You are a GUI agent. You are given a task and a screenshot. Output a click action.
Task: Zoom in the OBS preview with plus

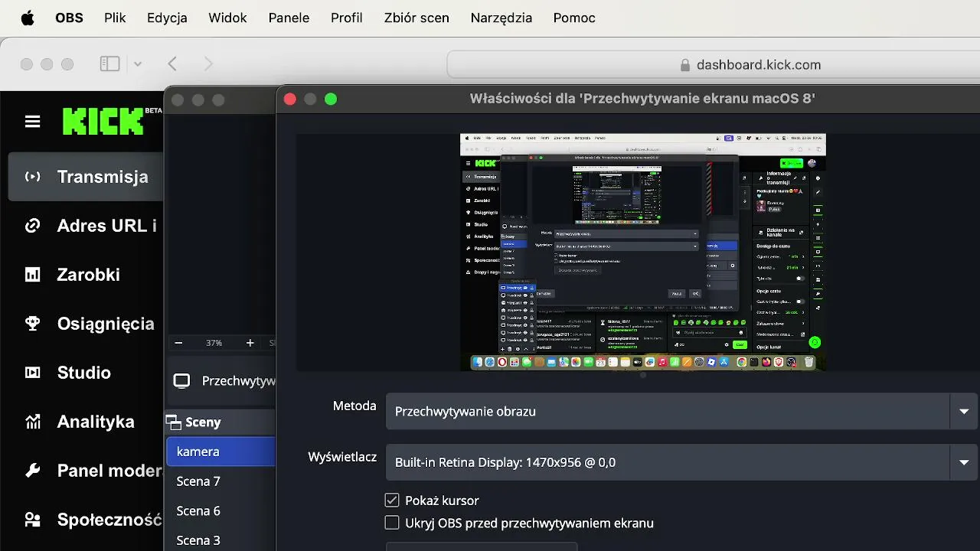(x=250, y=343)
